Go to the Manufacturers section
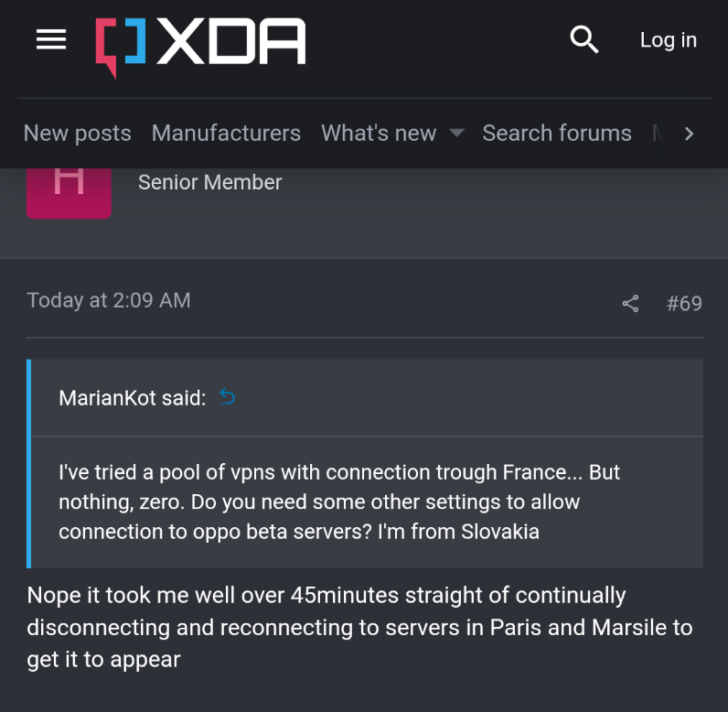This screenshot has height=712, width=728. coord(226,134)
